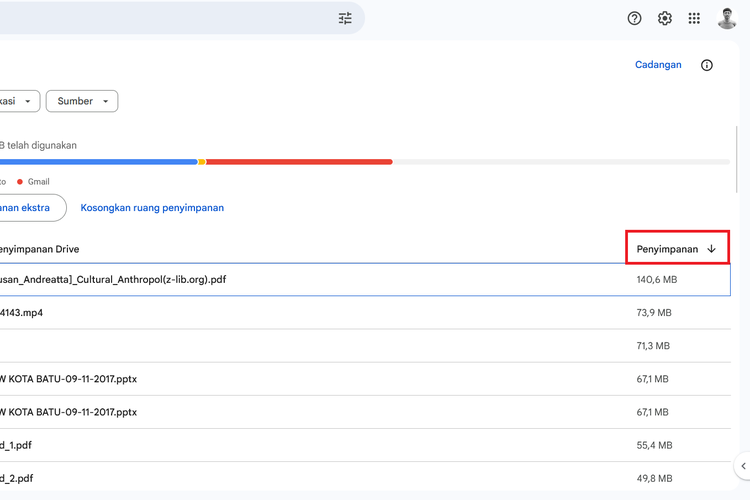Open the Settings gear icon
Viewport: 750px width, 500px height.
[x=665, y=18]
